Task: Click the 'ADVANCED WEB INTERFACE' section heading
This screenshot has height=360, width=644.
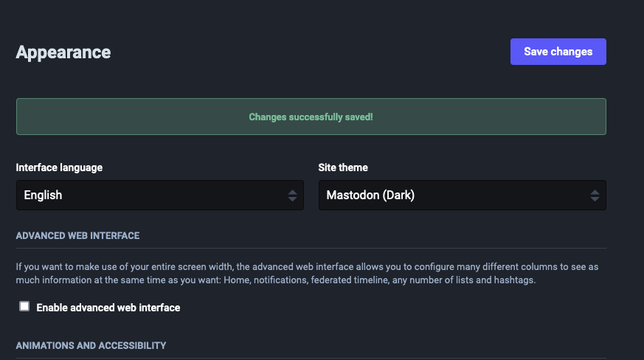Action: pos(77,236)
